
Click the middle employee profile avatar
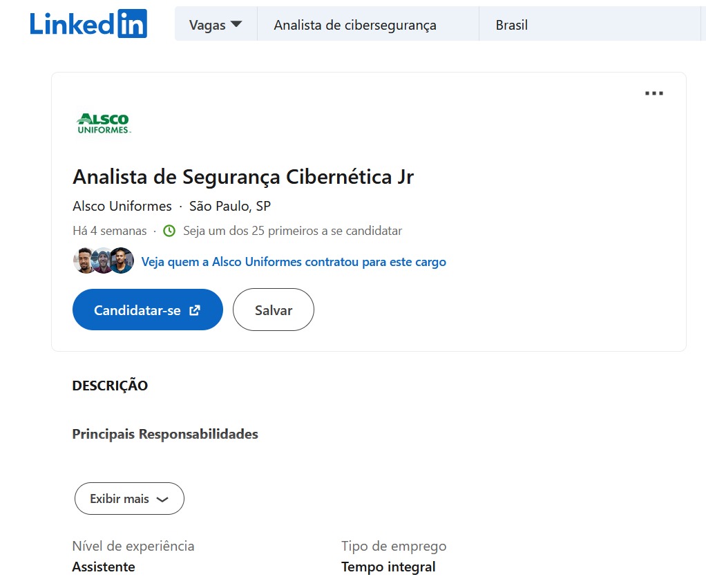pos(104,260)
